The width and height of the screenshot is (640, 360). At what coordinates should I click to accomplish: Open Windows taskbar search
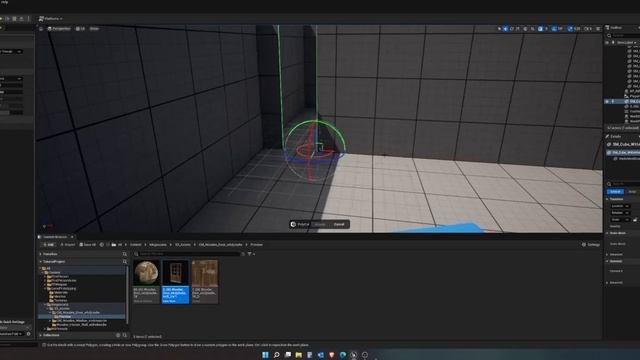coord(276,355)
